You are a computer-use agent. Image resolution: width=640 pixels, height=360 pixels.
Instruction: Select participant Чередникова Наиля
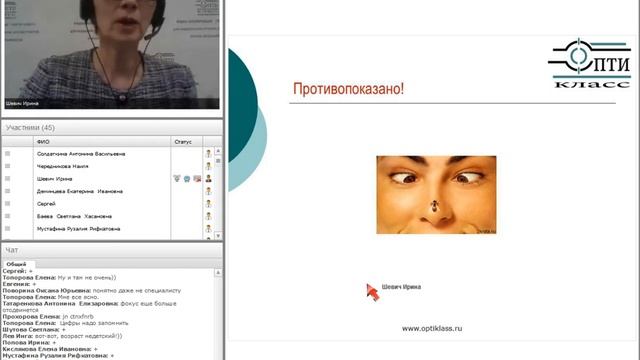[62, 166]
